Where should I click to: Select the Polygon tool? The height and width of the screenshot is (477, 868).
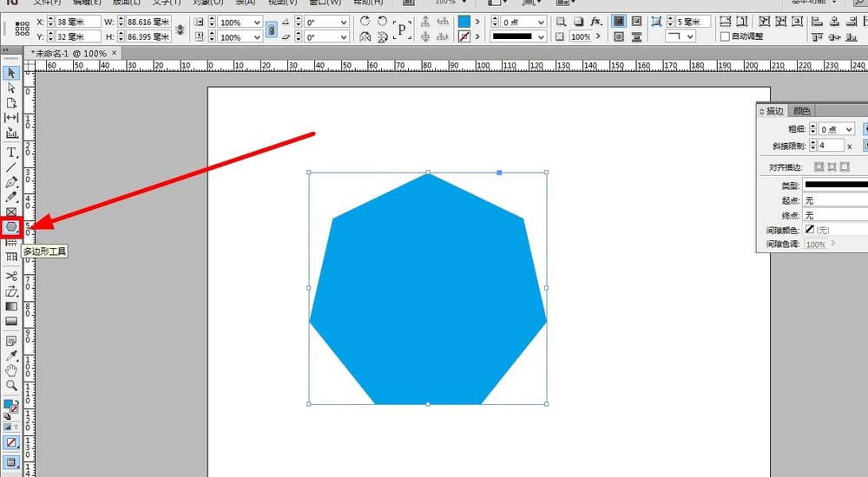point(11,227)
